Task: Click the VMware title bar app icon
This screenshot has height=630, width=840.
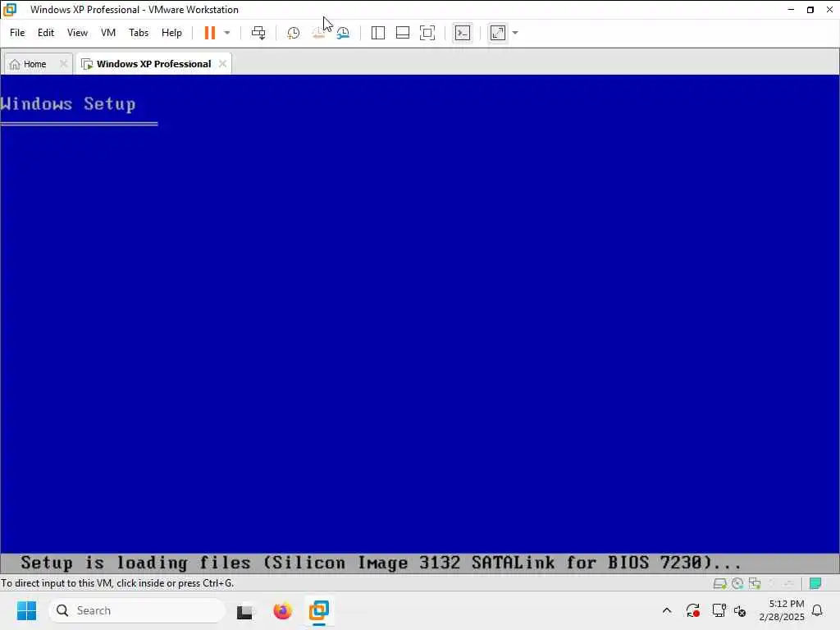Action: [10, 10]
